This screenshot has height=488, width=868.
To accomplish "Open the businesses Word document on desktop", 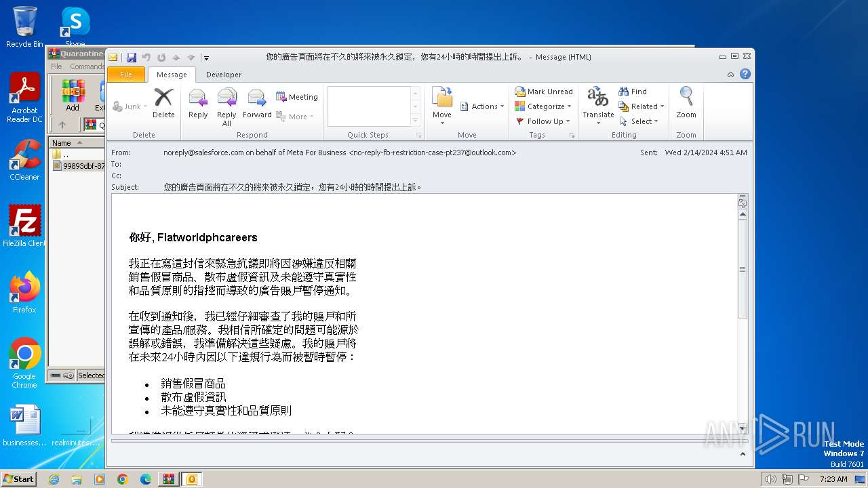I will (24, 426).
